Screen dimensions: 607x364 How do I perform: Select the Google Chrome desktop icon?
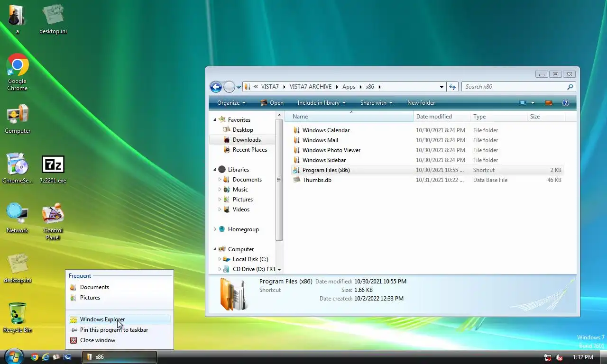18,73
